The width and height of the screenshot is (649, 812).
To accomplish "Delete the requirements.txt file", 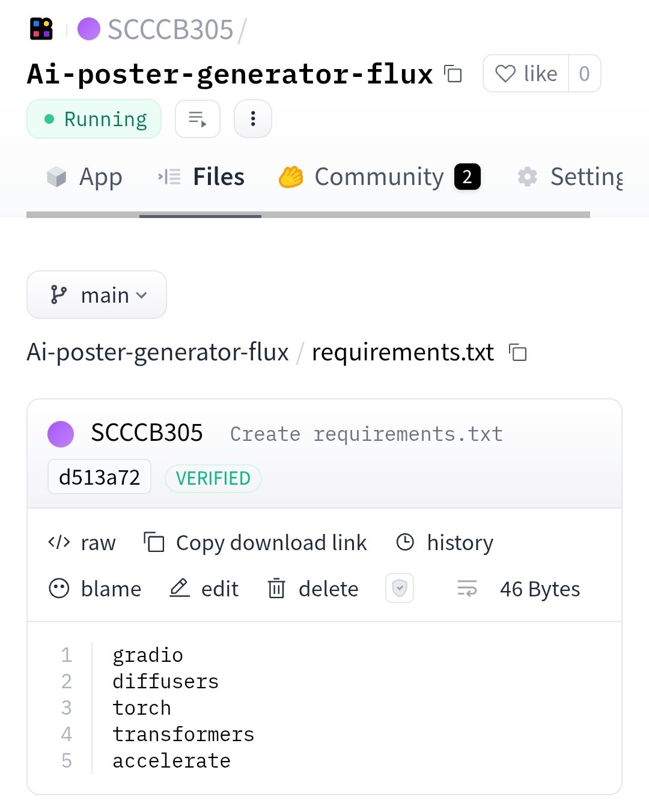I will tap(312, 589).
